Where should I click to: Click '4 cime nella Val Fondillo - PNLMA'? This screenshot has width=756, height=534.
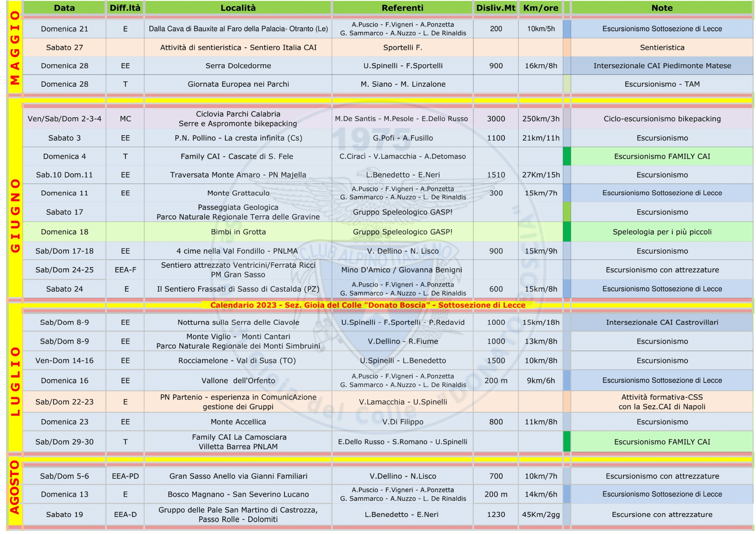(x=238, y=251)
